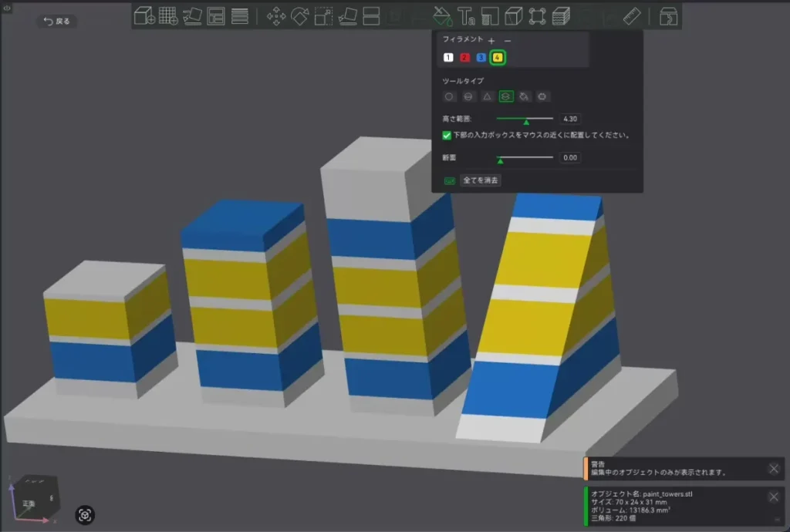790x532 pixels.
Task: Dismiss the 警告 warning notification
Action: [x=774, y=469]
